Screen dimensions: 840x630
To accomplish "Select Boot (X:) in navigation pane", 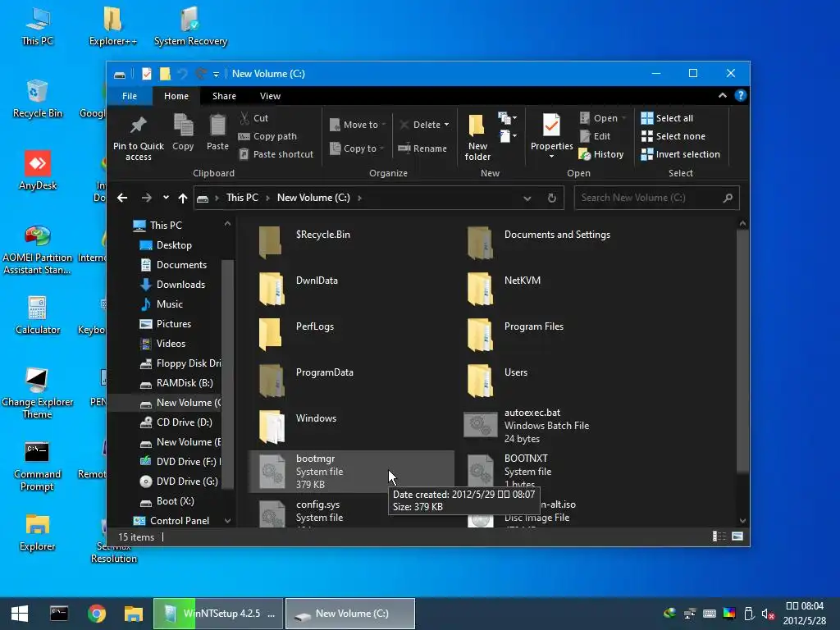I will click(175, 501).
